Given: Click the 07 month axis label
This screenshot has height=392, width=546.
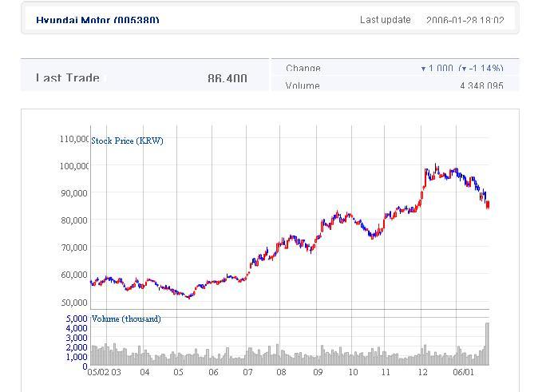Looking at the screenshot, I should [x=248, y=372].
